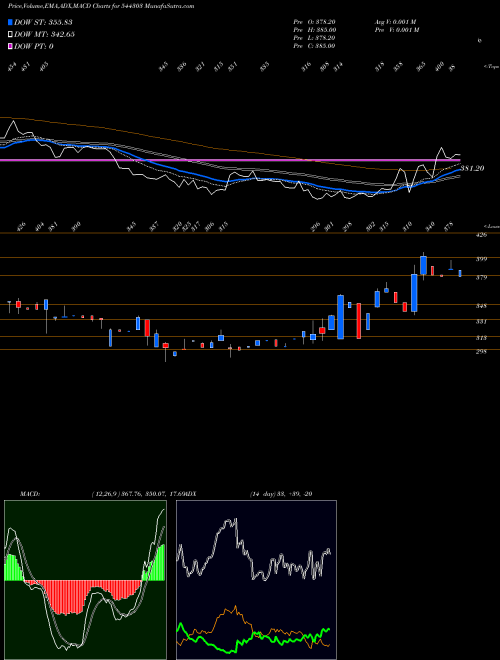Click the 'Avg V: 0.001 M' volume text
Image resolution: width=500 pixels, height=660 pixels.
(x=397, y=22)
